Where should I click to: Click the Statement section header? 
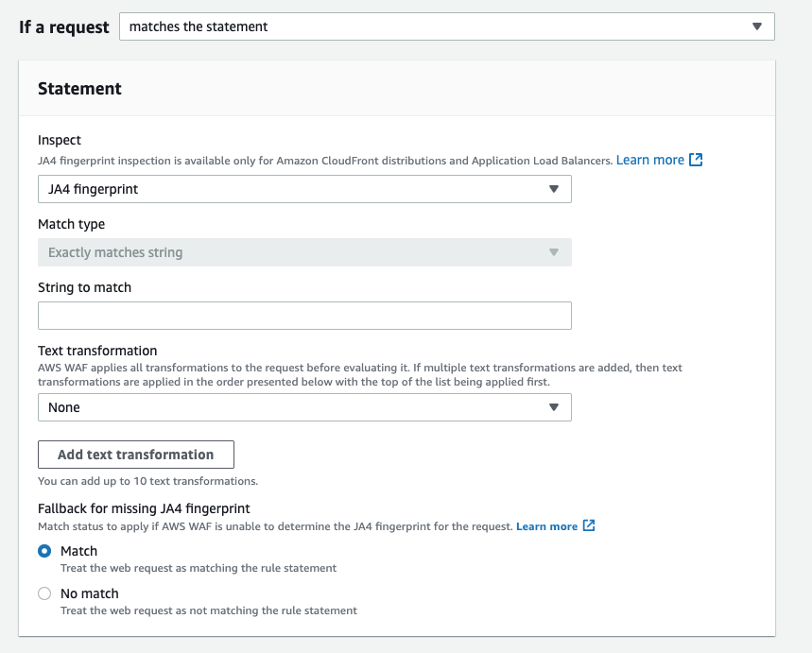point(79,89)
